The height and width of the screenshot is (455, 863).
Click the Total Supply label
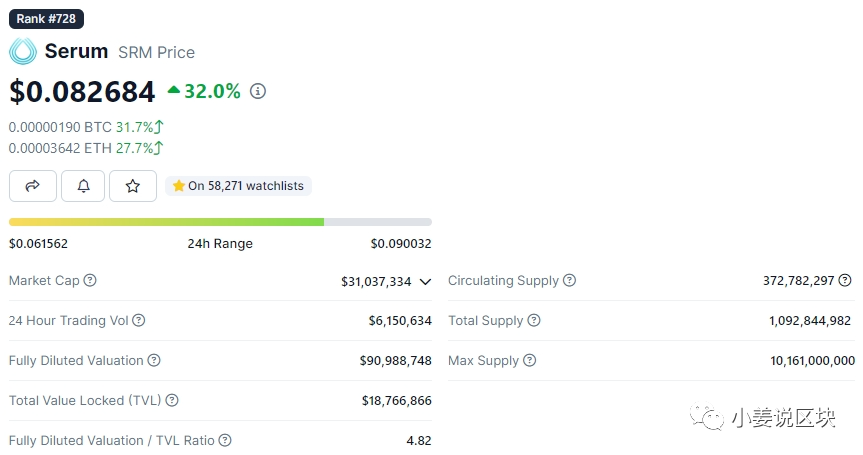tap(485, 320)
